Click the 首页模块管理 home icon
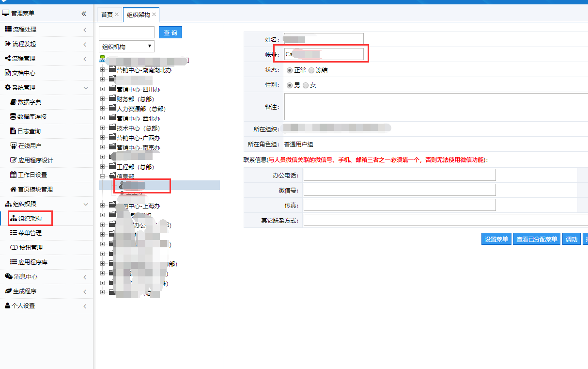Screen dimensions: 588x369 pos(14,190)
